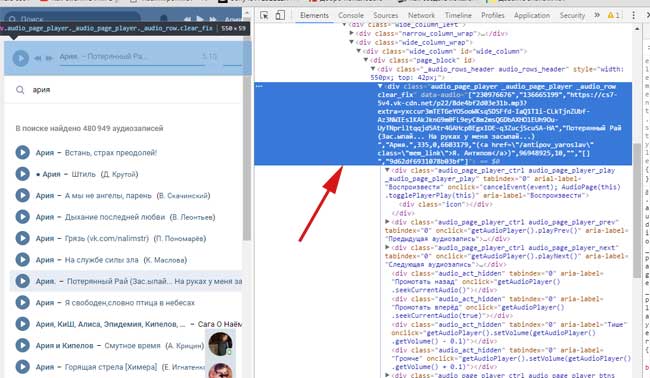650x378 pixels.
Task: Click the large play button in audio player
Action: pyautogui.click(x=20, y=58)
